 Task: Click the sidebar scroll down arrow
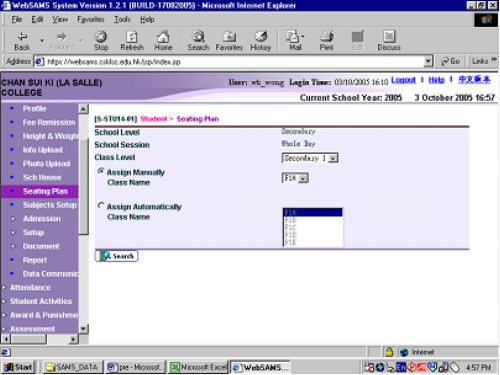click(83, 329)
